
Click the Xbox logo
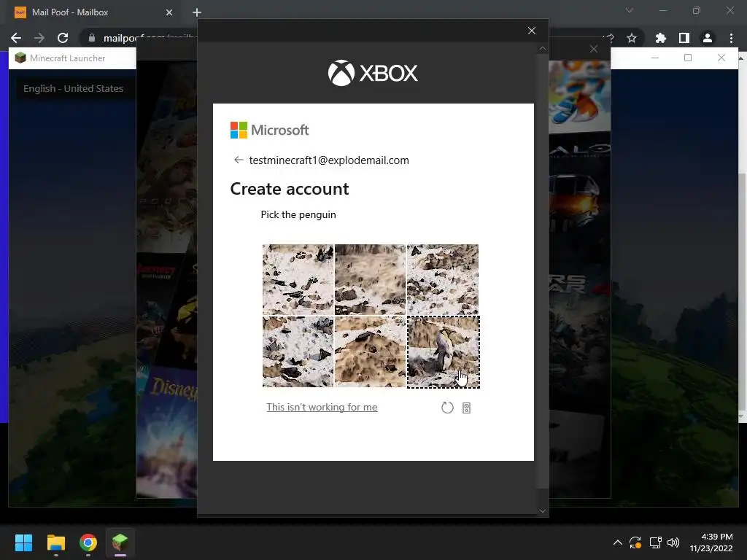point(373,73)
